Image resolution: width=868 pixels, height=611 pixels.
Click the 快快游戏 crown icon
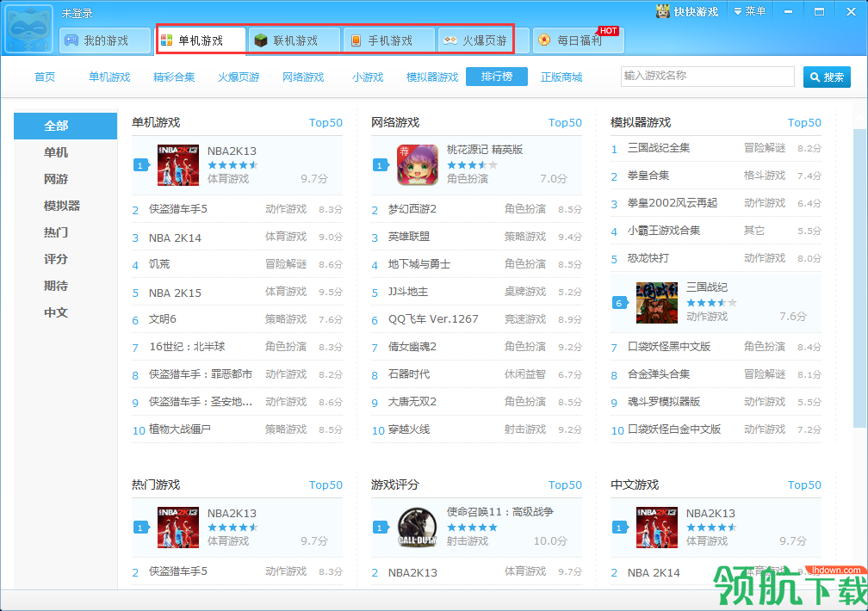(x=663, y=11)
